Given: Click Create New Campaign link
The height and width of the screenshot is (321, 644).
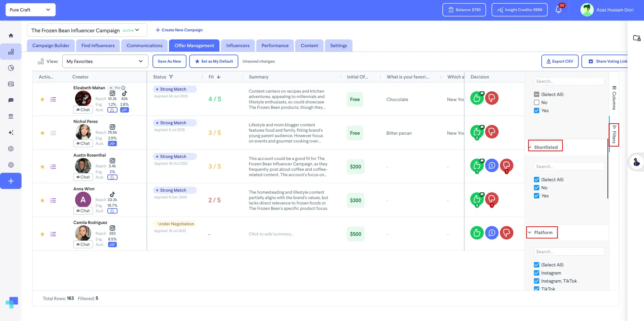Looking at the screenshot, I should coord(179,30).
